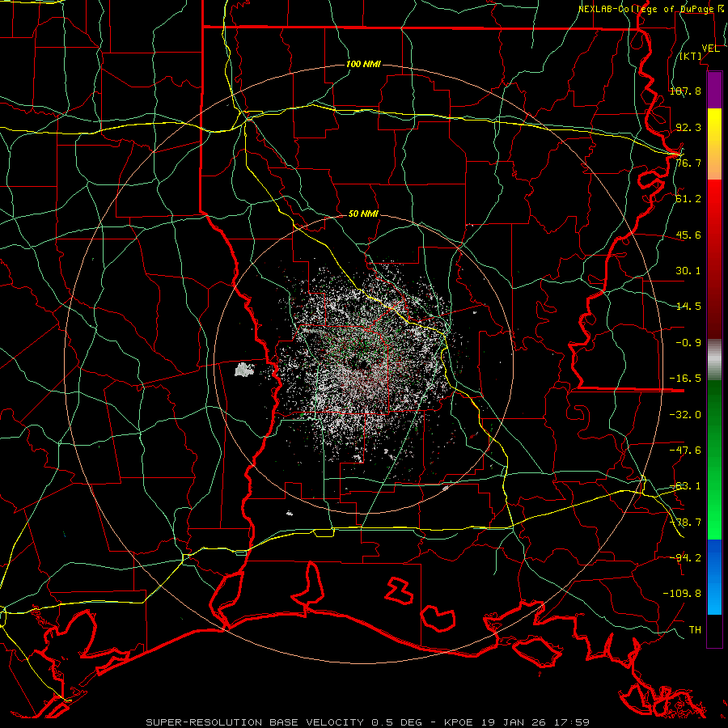Click the -78.7 velocity scale value

686,523
